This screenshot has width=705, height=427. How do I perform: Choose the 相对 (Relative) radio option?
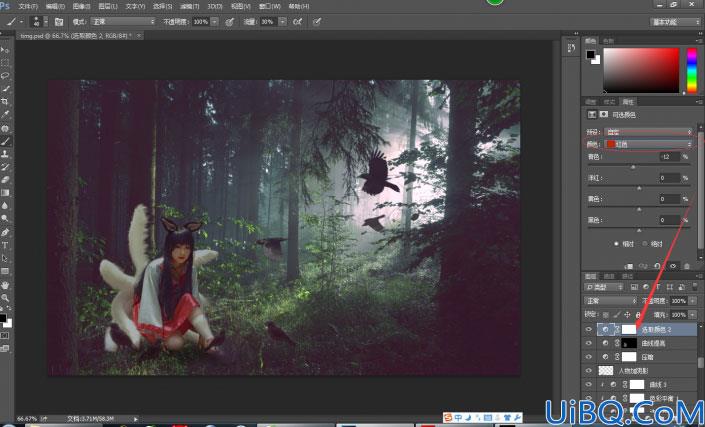pyautogui.click(x=616, y=244)
